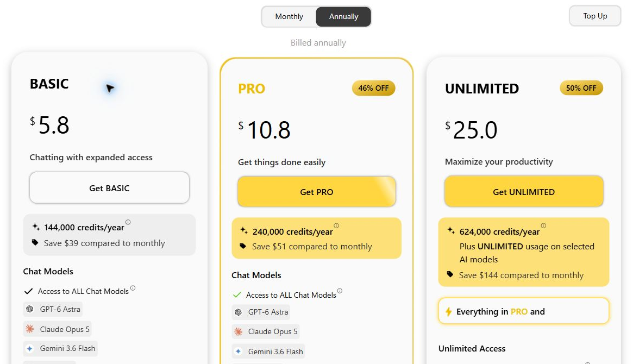This screenshot has width=633, height=364.
Task: Click the Chat Models heading in BASIC
Action: pos(48,272)
